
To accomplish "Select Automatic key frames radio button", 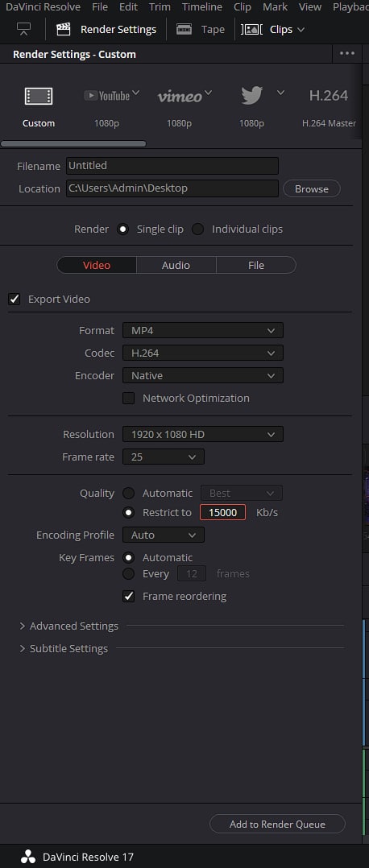I will [129, 557].
